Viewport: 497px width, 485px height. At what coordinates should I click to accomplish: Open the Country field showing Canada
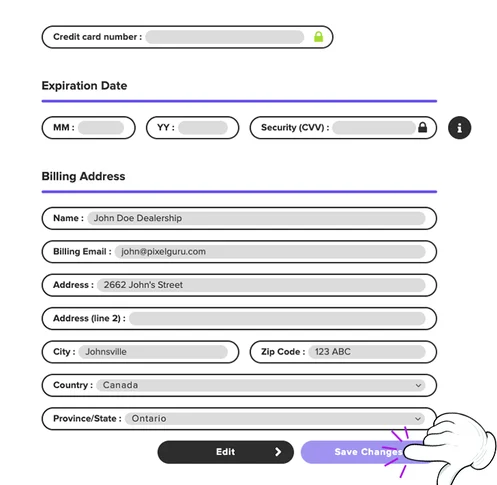pyautogui.click(x=261, y=385)
